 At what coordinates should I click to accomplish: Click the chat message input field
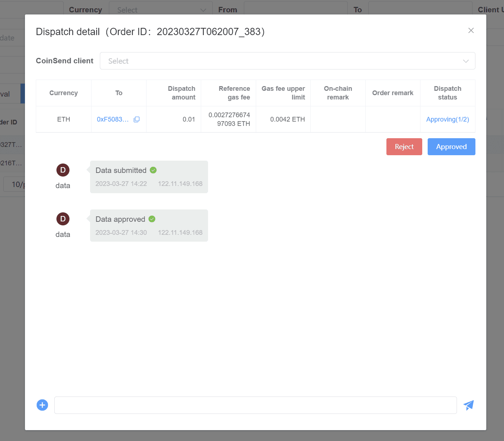[x=255, y=405]
